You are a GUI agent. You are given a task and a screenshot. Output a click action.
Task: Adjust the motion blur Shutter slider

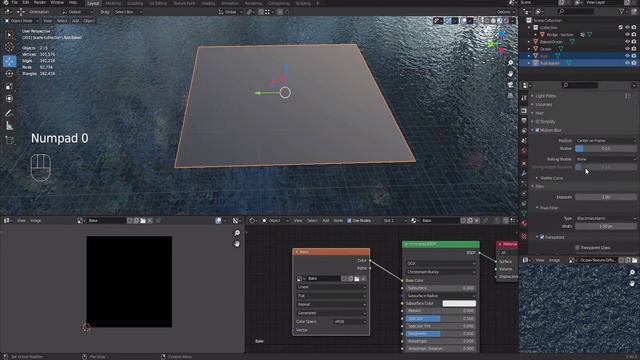pyautogui.click(x=606, y=149)
